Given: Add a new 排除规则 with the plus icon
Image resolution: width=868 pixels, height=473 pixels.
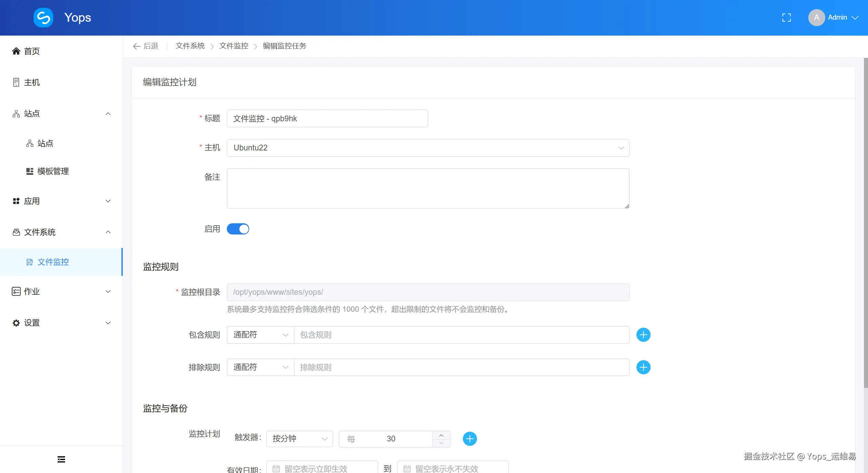Looking at the screenshot, I should 643,367.
